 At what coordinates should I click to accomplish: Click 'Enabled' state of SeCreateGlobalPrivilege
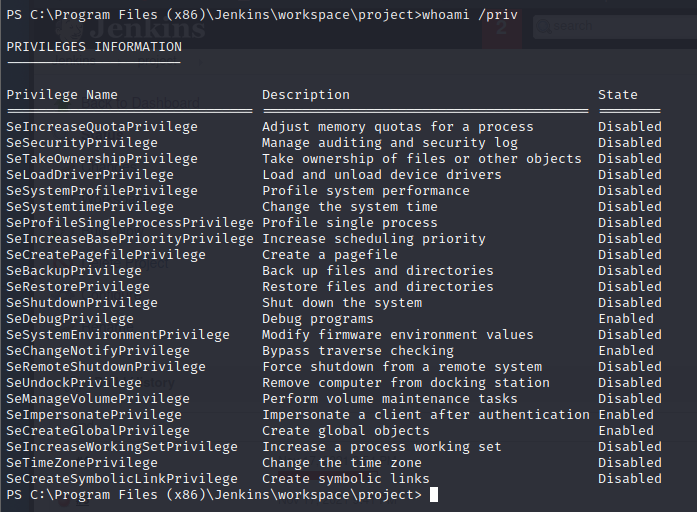(x=626, y=431)
